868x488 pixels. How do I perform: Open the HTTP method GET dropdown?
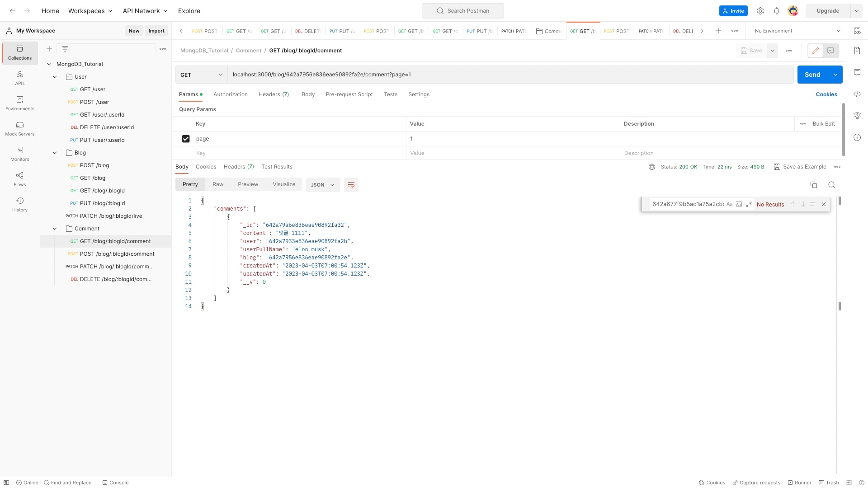[201, 75]
